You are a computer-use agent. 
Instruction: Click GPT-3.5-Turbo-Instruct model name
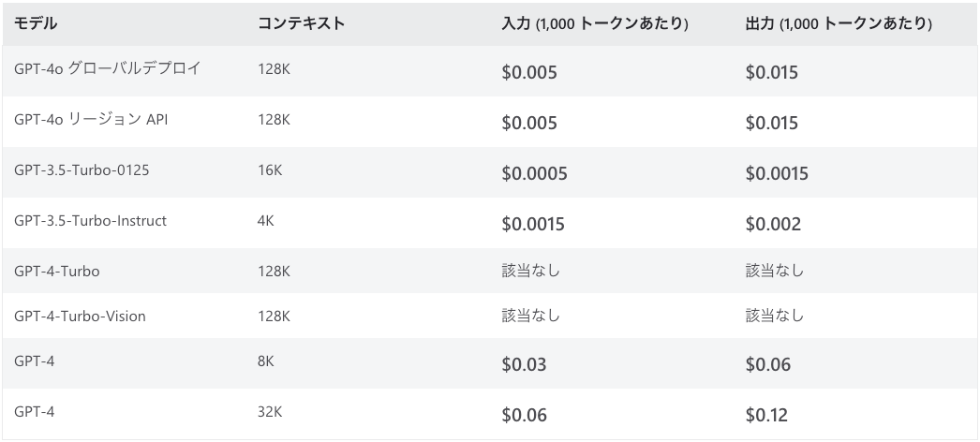click(x=91, y=220)
